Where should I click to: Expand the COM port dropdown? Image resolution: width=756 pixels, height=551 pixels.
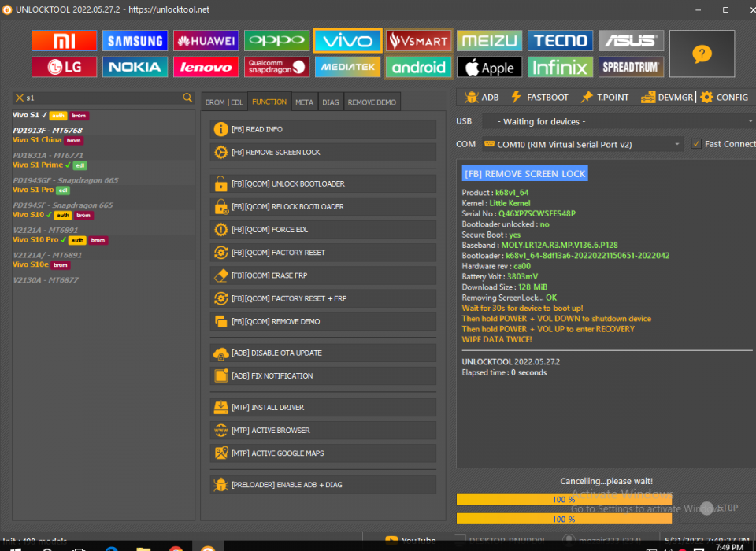click(583, 144)
